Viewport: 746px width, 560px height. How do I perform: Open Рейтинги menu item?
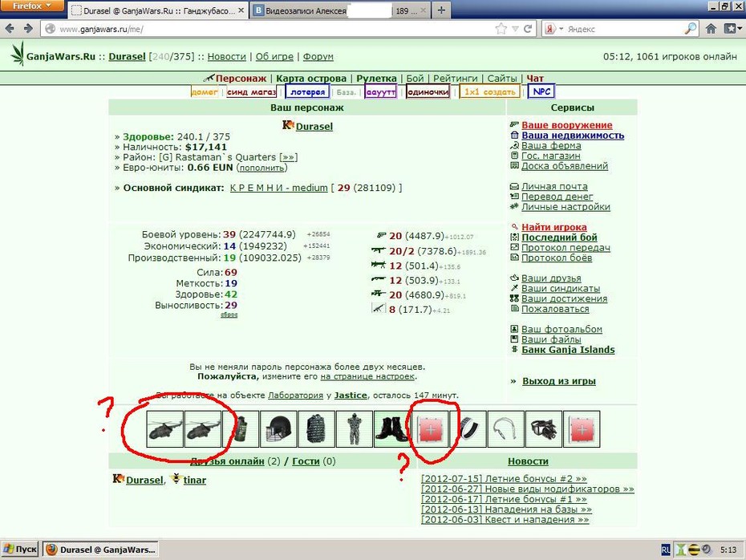click(456, 78)
